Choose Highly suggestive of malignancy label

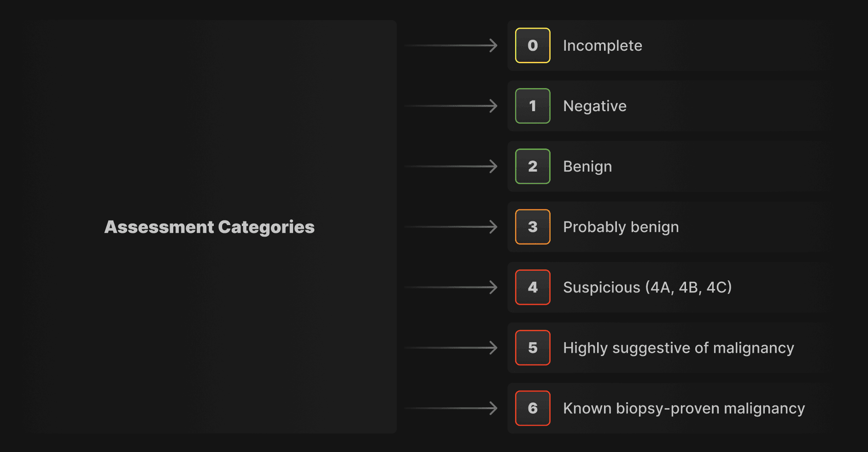click(678, 348)
